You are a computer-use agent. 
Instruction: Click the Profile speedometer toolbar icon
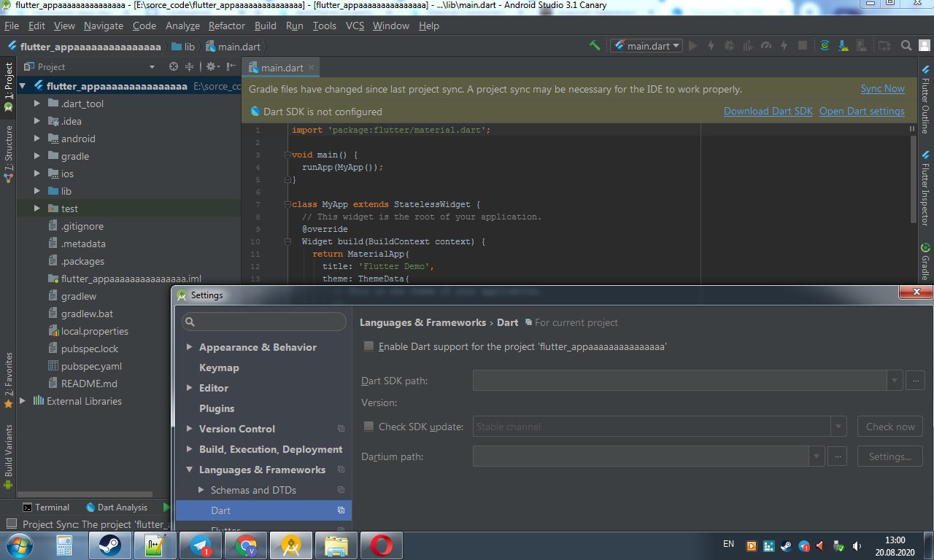point(765,45)
